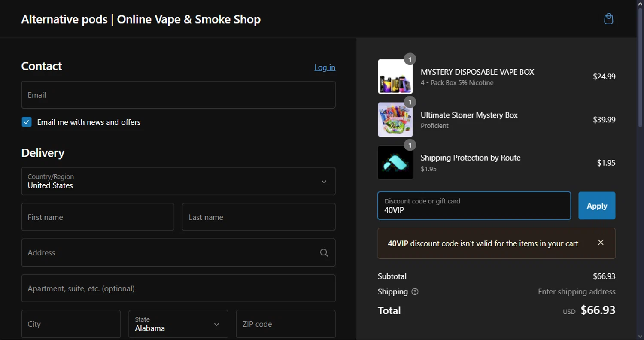Open the shopping bag cart icon
Screen dimensions: 644x340
click(x=608, y=19)
